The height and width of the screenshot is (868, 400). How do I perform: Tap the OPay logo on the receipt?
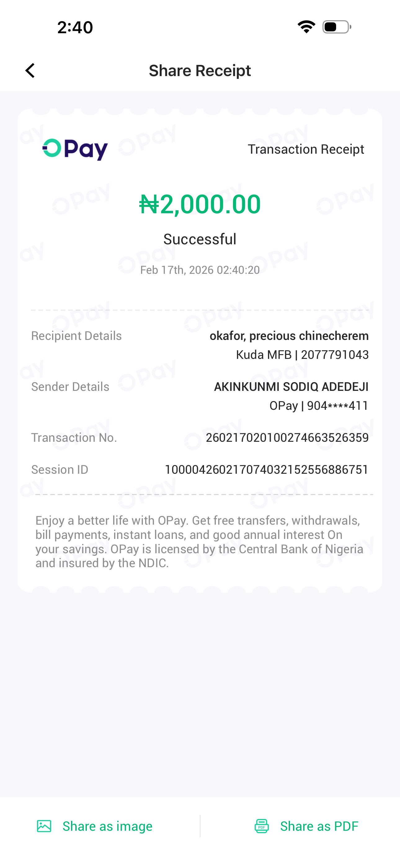point(75,149)
